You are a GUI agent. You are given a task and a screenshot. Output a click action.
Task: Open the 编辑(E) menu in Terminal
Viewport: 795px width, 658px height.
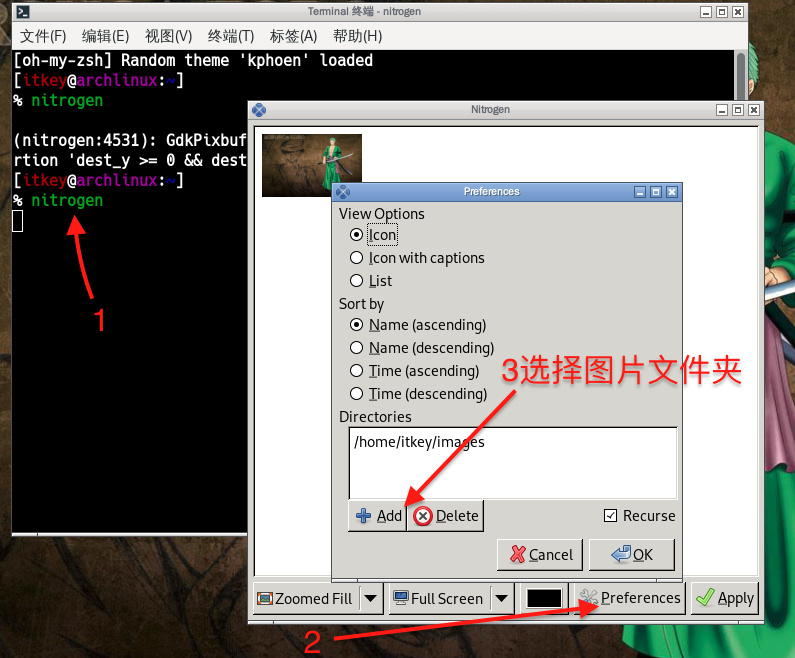[105, 36]
